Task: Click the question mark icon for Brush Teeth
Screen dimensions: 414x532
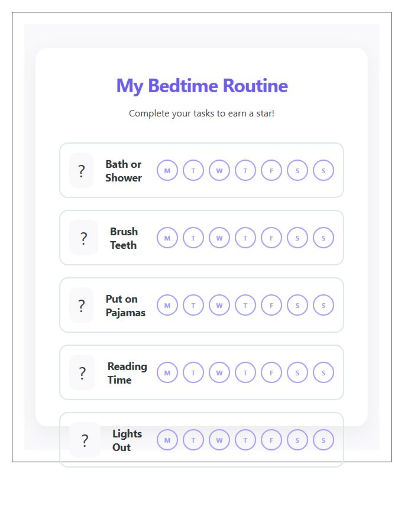Action: (x=83, y=238)
